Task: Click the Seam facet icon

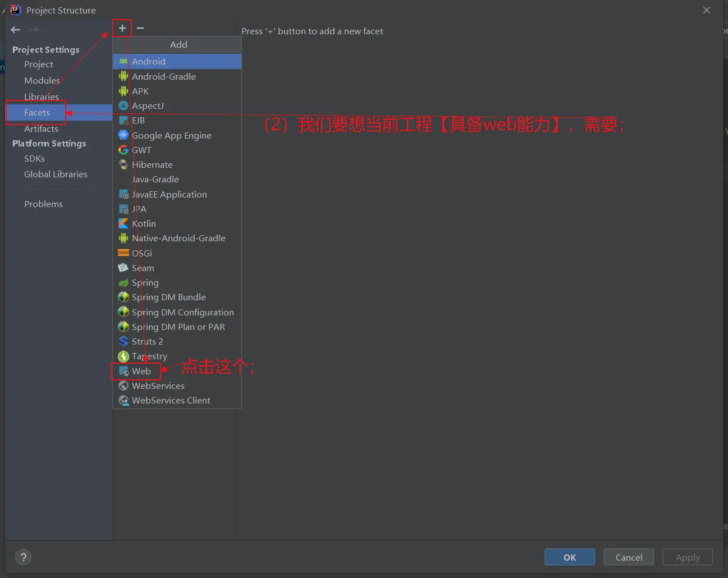Action: (123, 268)
